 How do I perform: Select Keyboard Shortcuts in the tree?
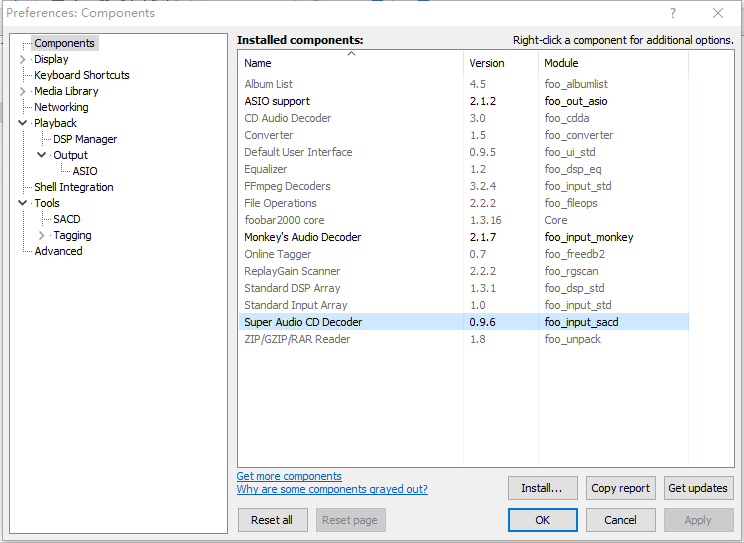click(81, 75)
